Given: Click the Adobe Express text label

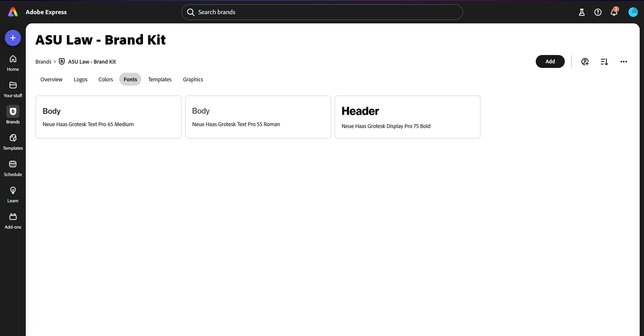Looking at the screenshot, I should click(46, 12).
